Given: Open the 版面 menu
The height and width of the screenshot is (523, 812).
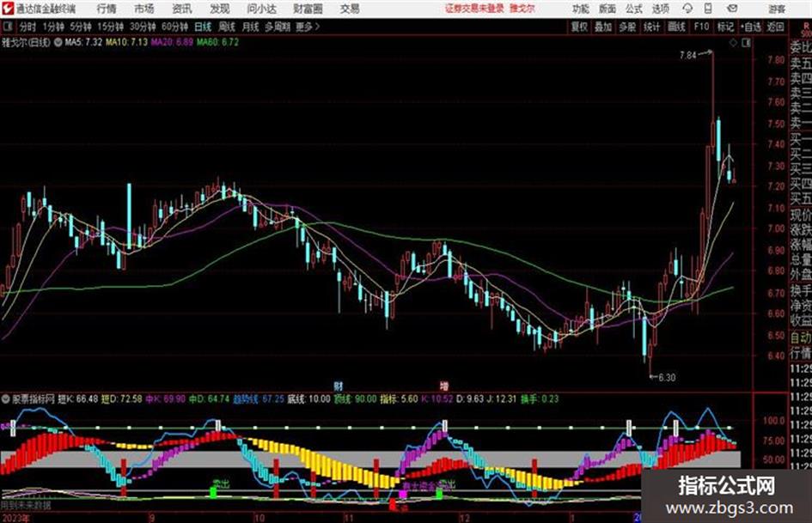Looking at the screenshot, I should [x=607, y=9].
